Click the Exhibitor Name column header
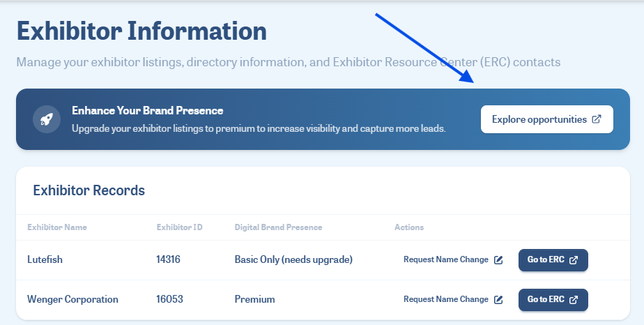 point(57,227)
